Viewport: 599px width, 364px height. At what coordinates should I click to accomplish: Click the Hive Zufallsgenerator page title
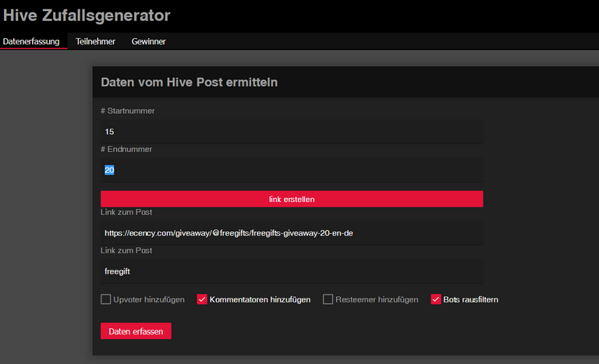87,15
